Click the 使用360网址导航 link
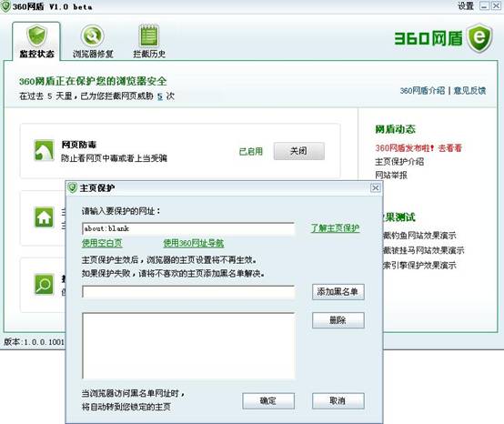 [x=194, y=243]
